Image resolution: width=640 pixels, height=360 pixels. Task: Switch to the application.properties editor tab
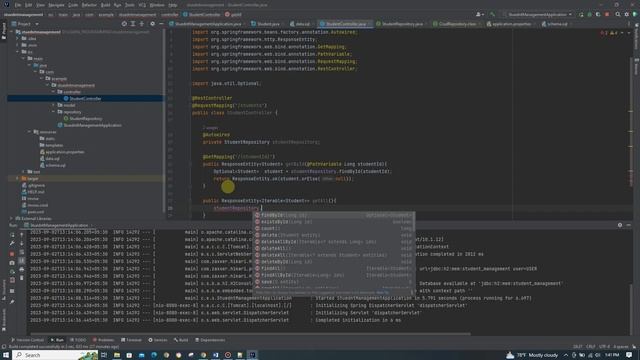[510, 24]
